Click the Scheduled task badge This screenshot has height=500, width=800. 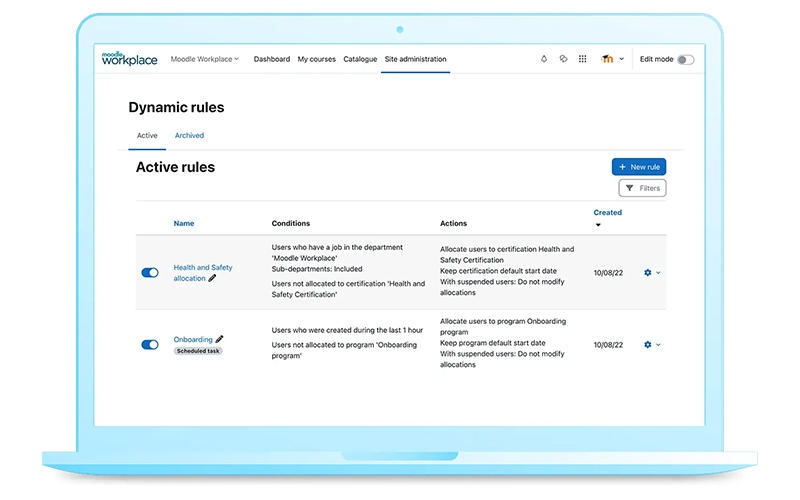[x=198, y=351]
